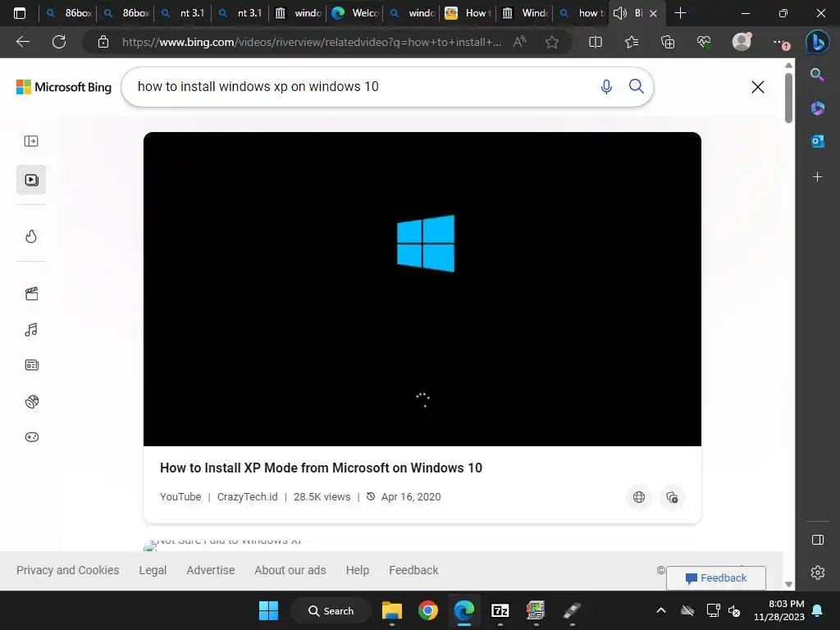Open the notifications bell icon
This screenshot has width=840, height=630.
click(818, 610)
